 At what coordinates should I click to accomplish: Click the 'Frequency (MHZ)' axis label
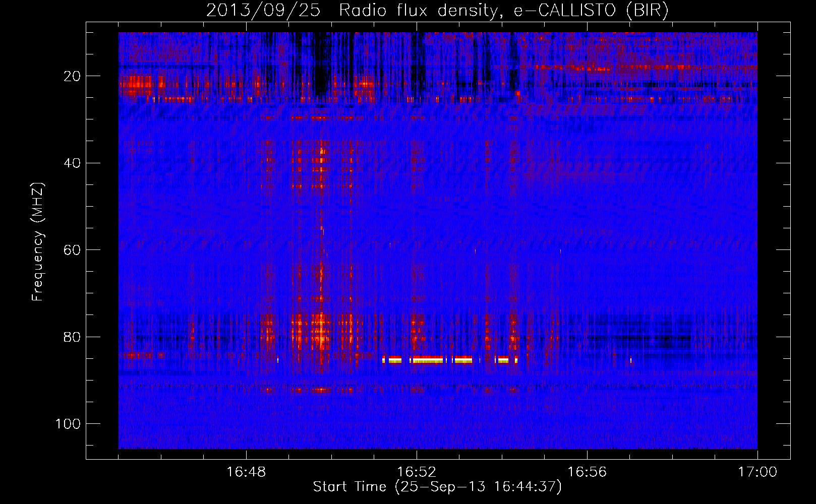(38, 242)
